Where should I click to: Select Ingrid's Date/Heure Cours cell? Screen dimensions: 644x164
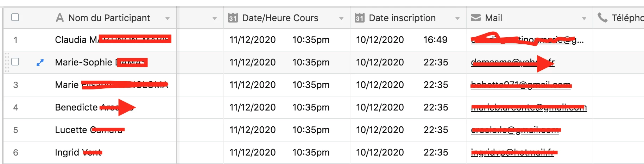[x=287, y=152]
